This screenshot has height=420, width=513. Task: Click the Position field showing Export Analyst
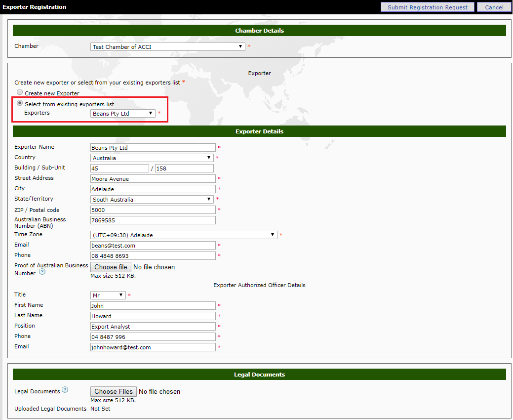pyautogui.click(x=153, y=326)
